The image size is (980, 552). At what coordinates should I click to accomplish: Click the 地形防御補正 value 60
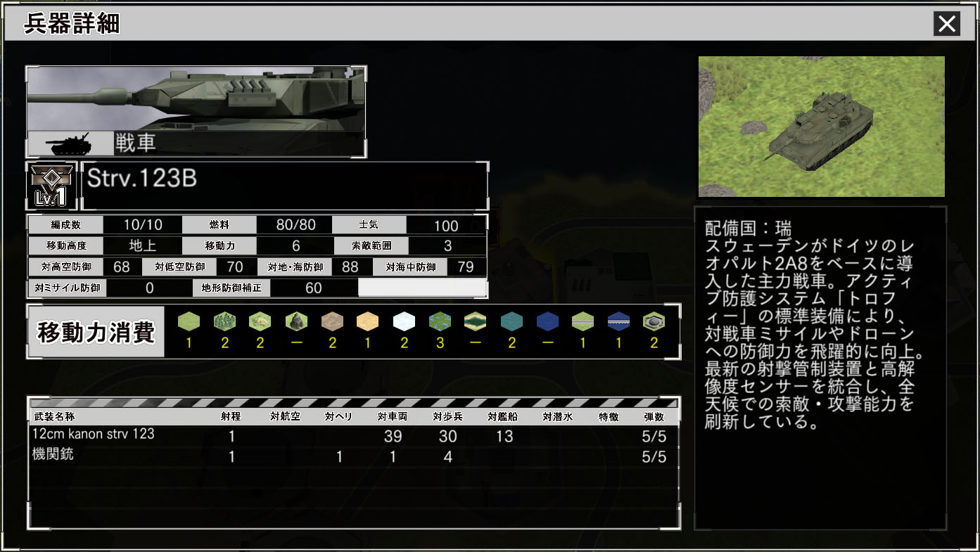(x=314, y=288)
